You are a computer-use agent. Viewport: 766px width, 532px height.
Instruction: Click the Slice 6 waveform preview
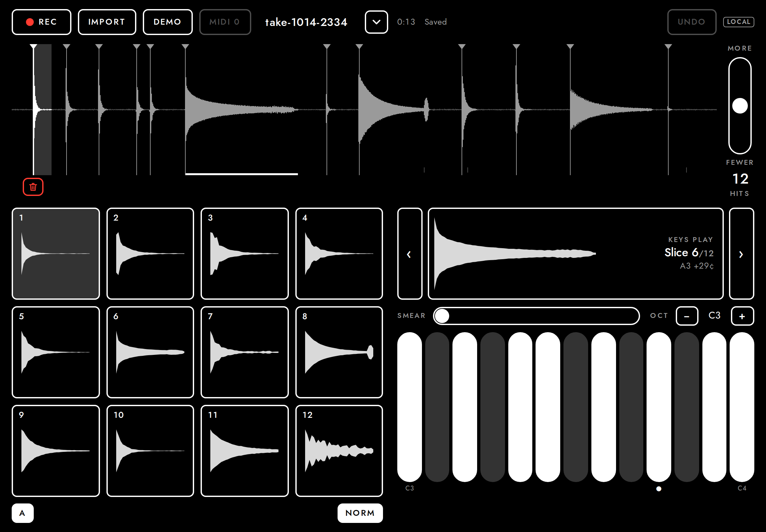coord(575,254)
